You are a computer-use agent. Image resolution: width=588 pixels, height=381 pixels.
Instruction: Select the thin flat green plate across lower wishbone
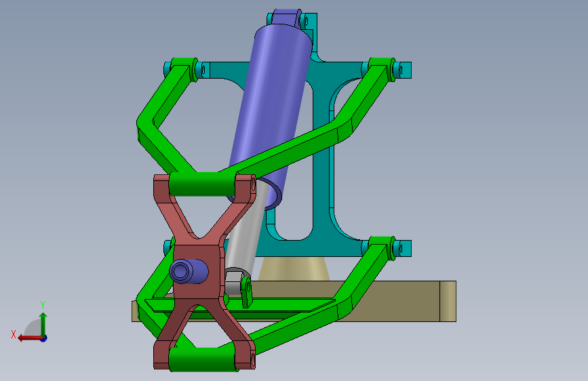(240, 305)
